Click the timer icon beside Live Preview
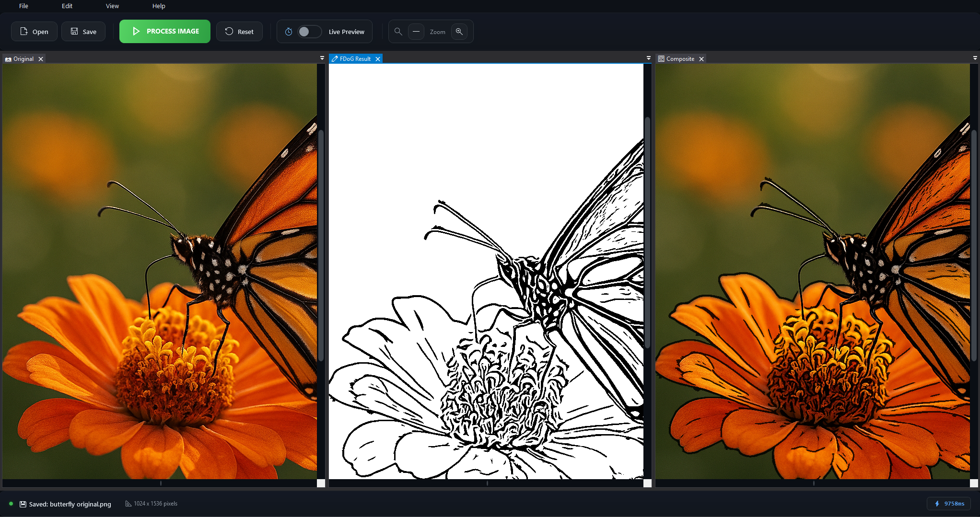The height and width of the screenshot is (517, 980). [x=289, y=32]
